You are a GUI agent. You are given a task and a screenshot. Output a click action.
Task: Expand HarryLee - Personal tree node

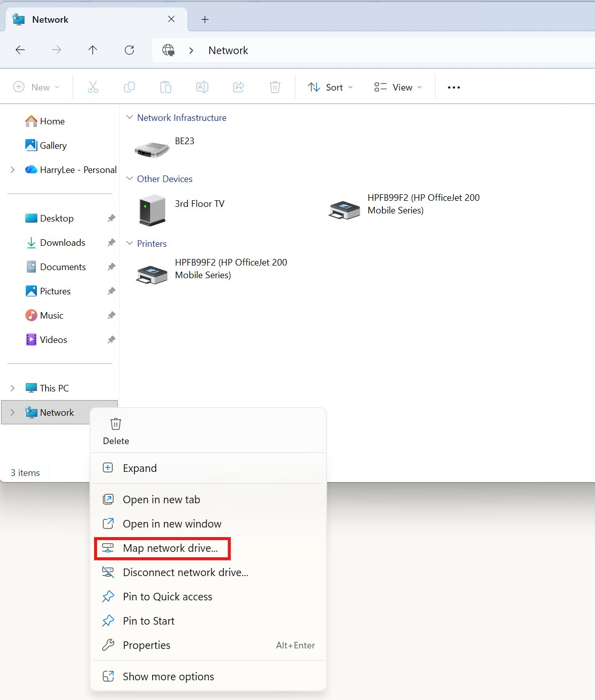pyautogui.click(x=13, y=170)
